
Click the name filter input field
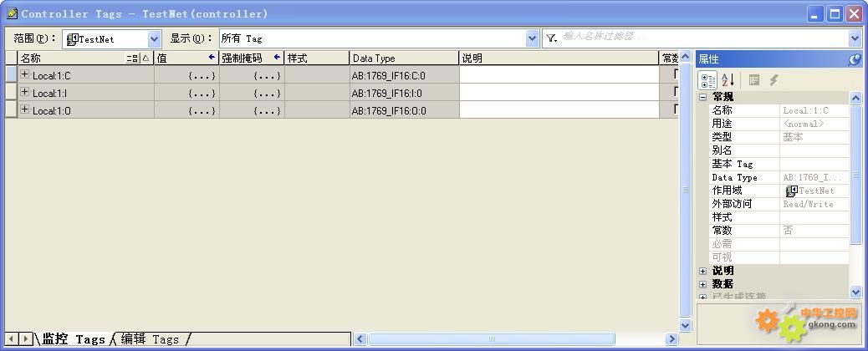tap(702, 38)
